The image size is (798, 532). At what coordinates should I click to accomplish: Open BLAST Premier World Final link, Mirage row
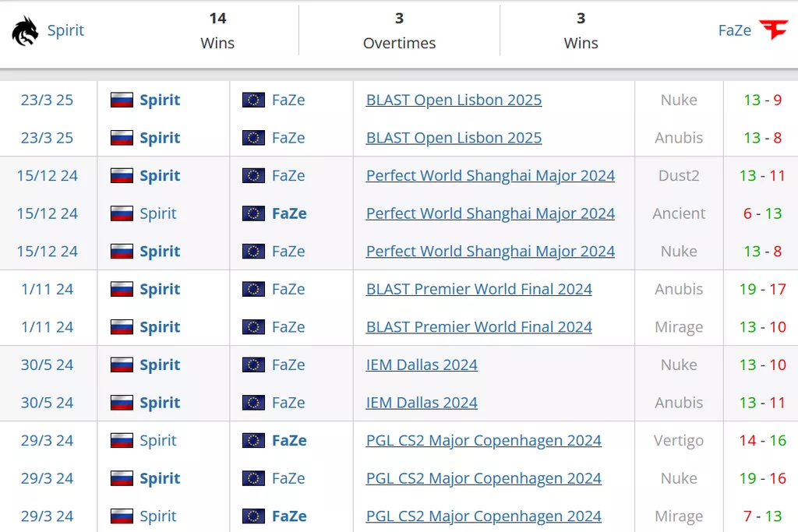coord(478,327)
